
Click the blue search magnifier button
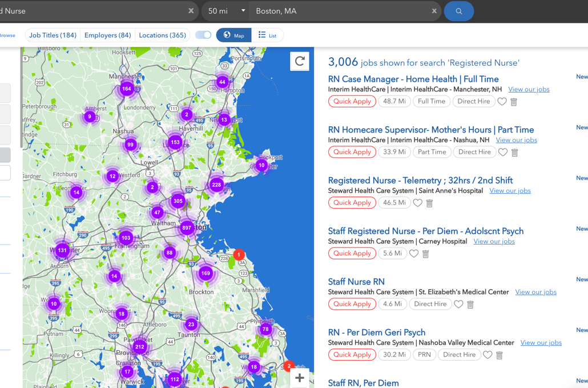[458, 11]
